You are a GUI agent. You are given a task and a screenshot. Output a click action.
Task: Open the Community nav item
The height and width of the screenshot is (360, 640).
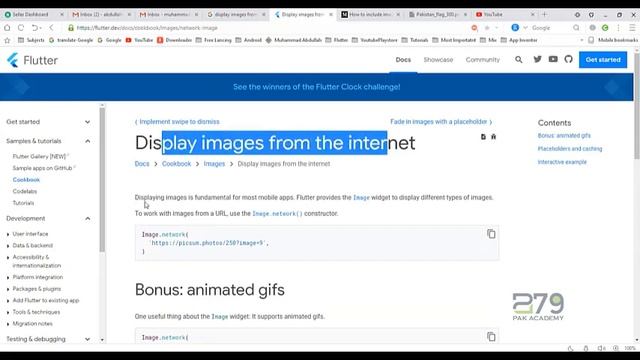coord(482,60)
